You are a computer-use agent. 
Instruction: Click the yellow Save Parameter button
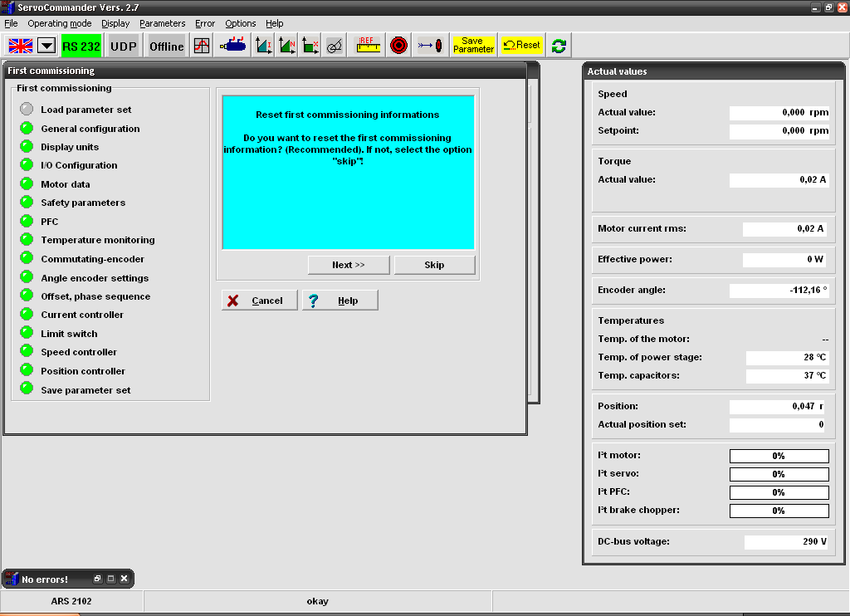tap(473, 46)
